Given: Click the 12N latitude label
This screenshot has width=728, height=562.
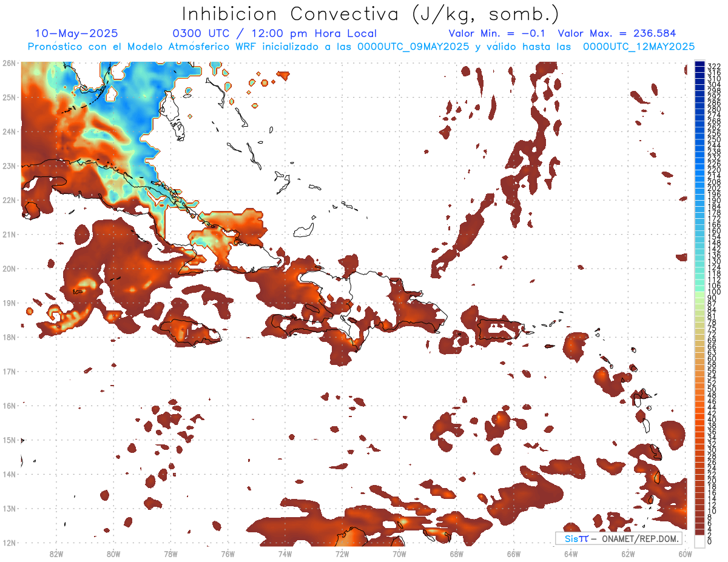Looking at the screenshot, I should tap(8, 542).
